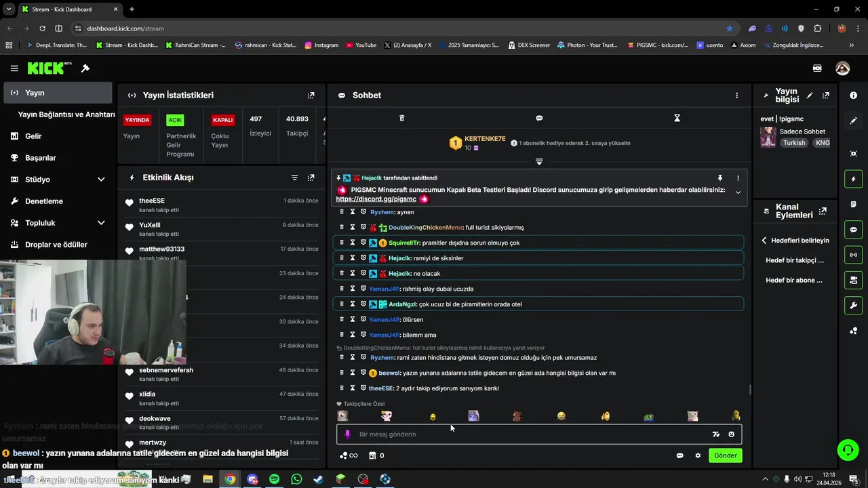Edit stream info with pencil icon
This screenshot has width=868, height=488.
coord(810,96)
